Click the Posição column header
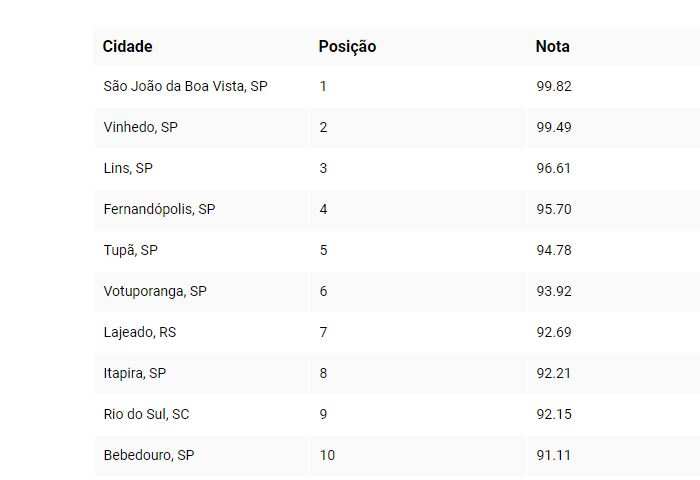The height and width of the screenshot is (480, 700). [347, 46]
